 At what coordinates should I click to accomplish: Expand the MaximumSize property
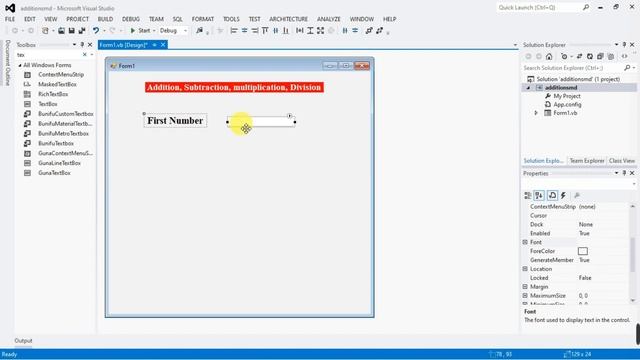coord(525,296)
